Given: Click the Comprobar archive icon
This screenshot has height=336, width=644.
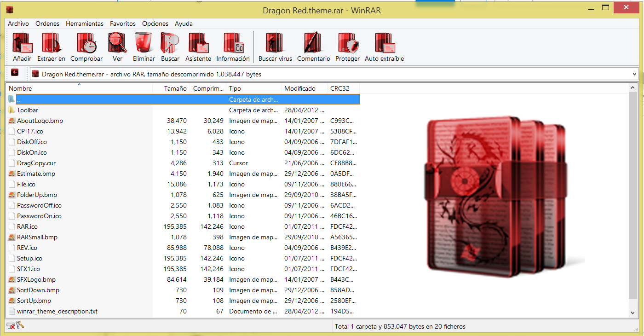Looking at the screenshot, I should [86, 43].
